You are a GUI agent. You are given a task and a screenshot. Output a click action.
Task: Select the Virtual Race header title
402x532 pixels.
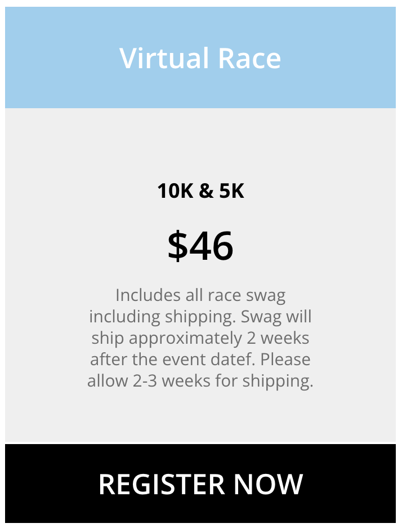200,58
